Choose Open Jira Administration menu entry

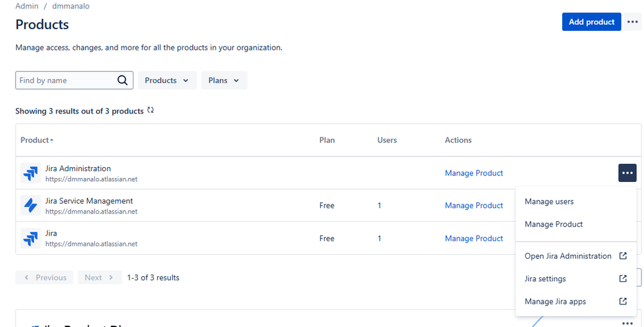click(576, 256)
